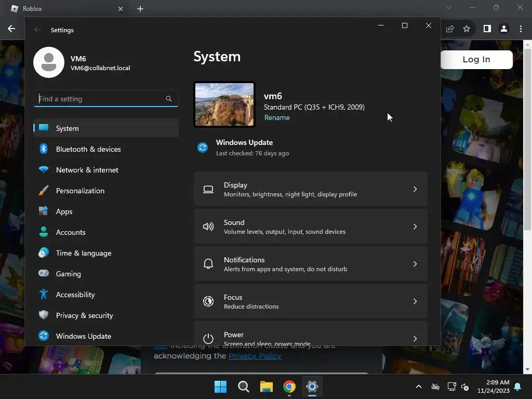Click the search magnifier in Find a setting
The image size is (532, 399).
169,99
